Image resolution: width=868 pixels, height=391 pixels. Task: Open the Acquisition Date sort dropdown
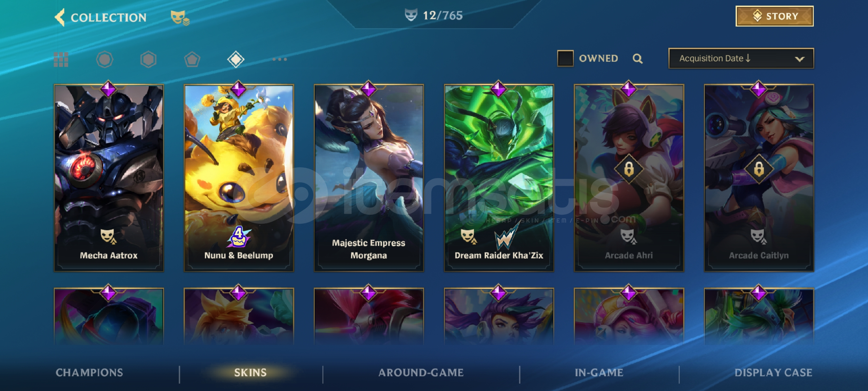pos(741,58)
